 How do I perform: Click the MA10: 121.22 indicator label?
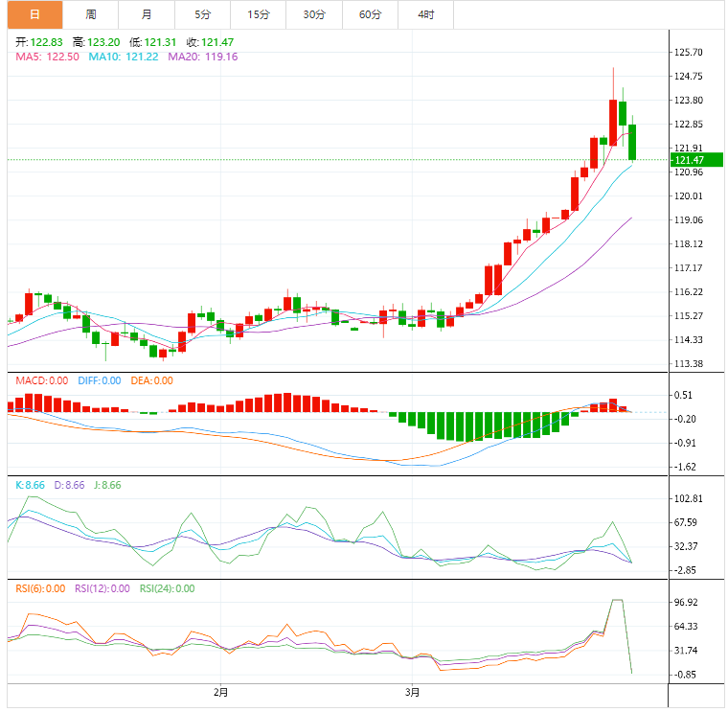point(125,57)
